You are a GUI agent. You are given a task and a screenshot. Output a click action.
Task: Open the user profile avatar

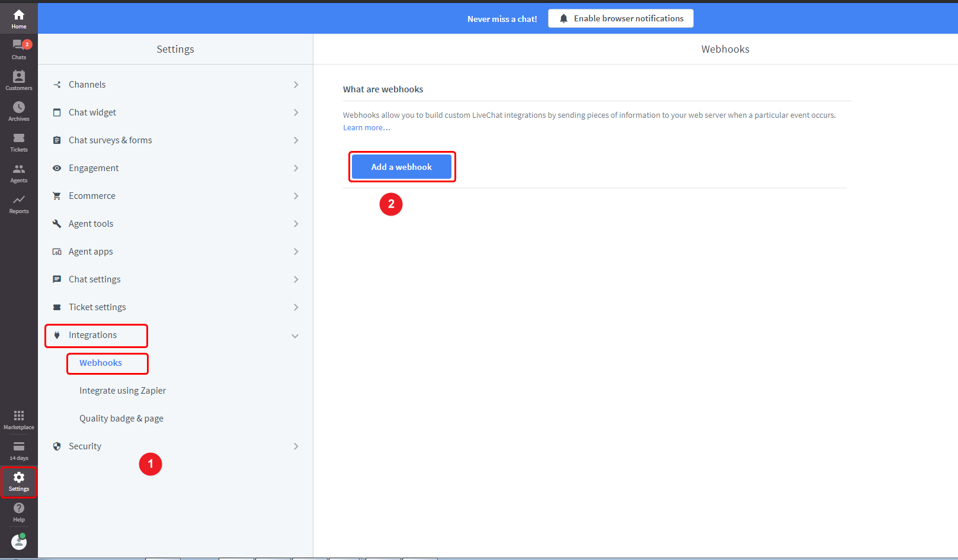click(x=19, y=542)
